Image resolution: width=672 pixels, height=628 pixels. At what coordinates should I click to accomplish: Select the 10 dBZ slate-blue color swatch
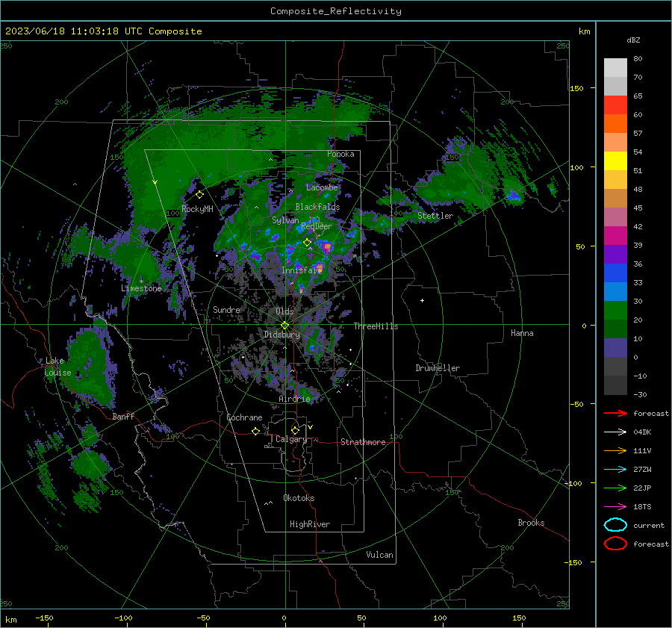point(615,348)
